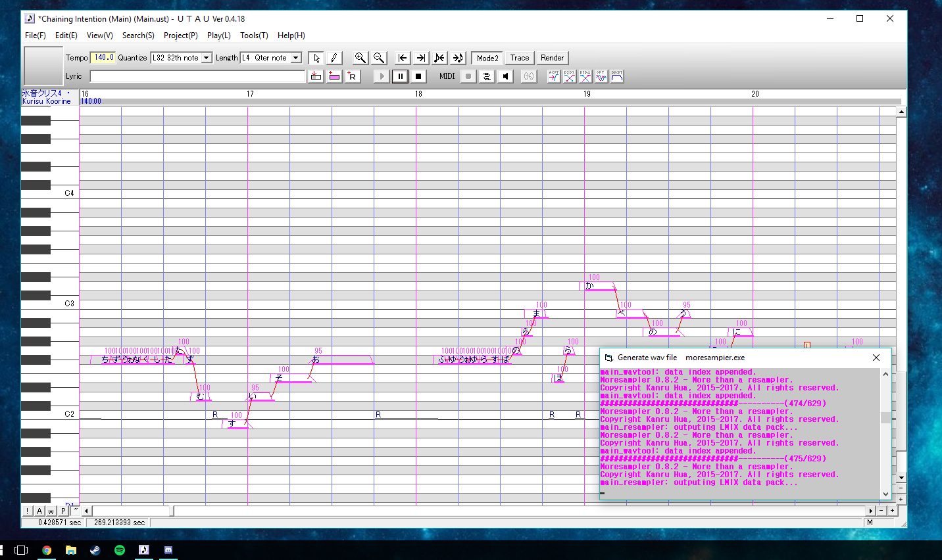Screen dimensions: 942x560
Task: Click the singer name Kurisu Koorine
Action: pyautogui.click(x=47, y=101)
